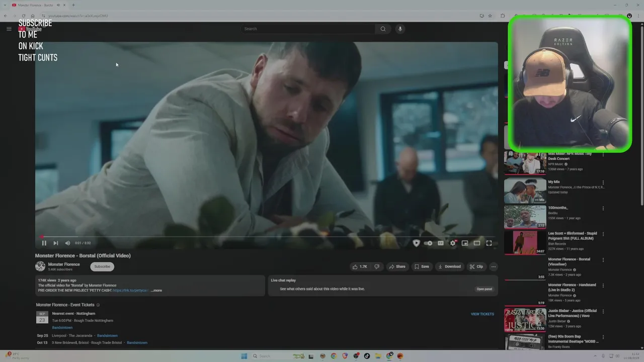
Task: Seek on the video progress bar
Action: (x=267, y=236)
